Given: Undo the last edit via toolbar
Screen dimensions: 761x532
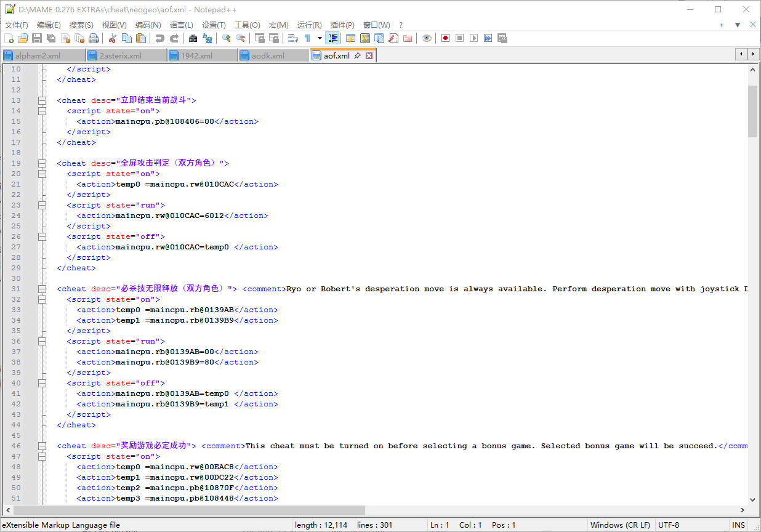Looking at the screenshot, I should 160,38.
